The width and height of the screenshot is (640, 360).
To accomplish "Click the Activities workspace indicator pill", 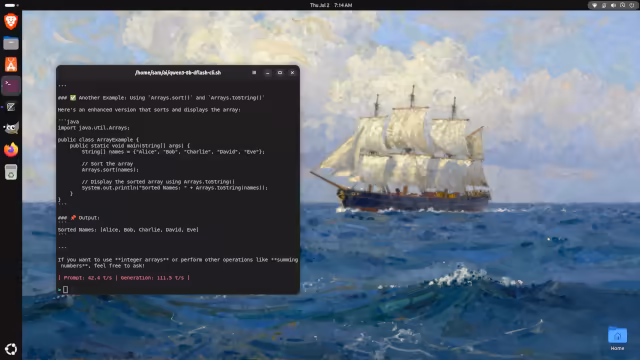I will point(11,5).
